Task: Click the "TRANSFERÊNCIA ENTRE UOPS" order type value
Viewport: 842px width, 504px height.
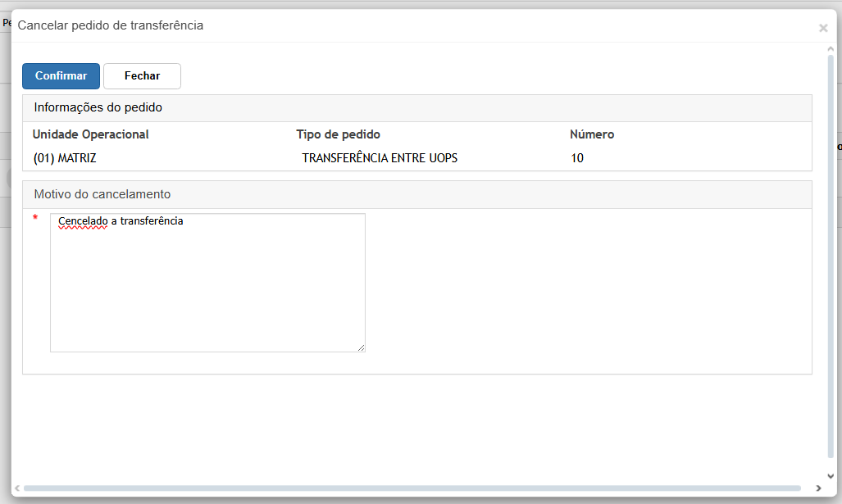Action: tap(380, 158)
